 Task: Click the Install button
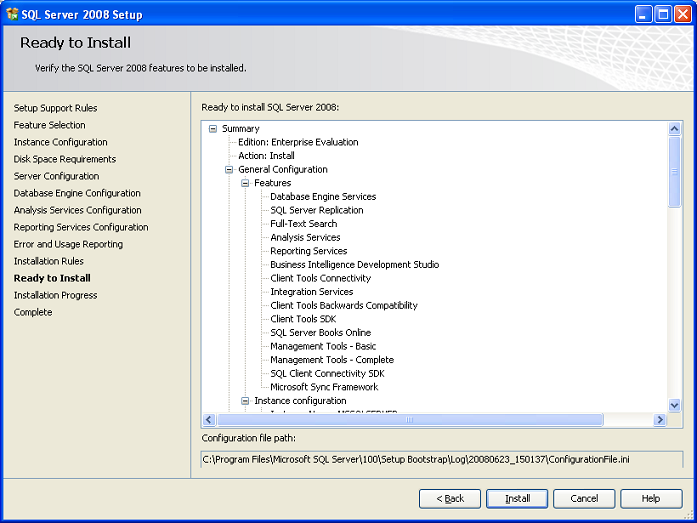(517, 499)
